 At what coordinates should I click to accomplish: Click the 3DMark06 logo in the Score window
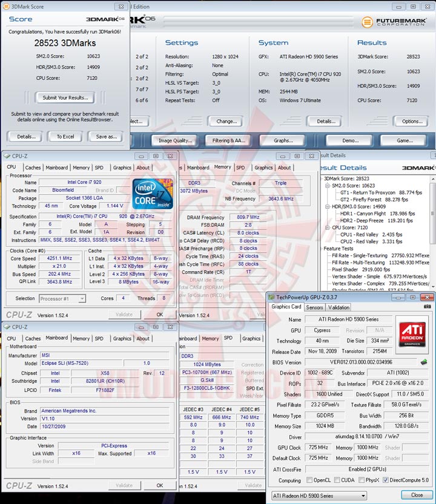[x=105, y=19]
